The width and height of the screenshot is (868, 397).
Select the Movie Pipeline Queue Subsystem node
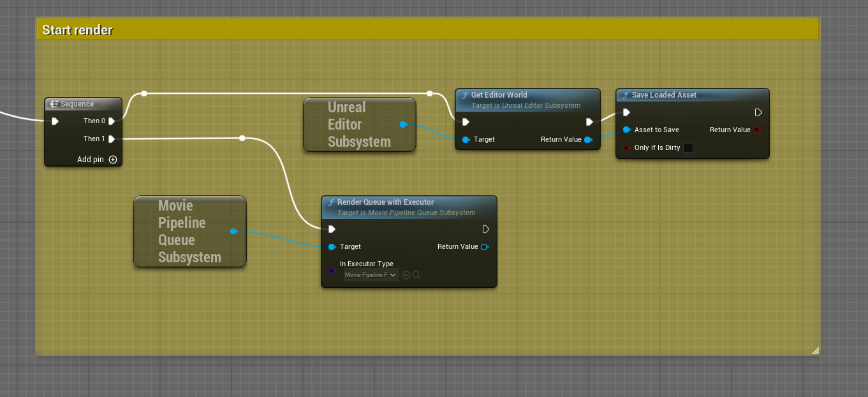(189, 231)
